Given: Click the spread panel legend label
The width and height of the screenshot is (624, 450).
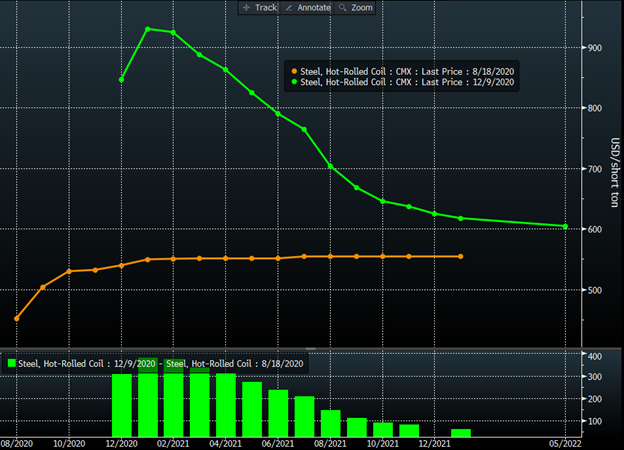Looking at the screenshot, I should [162, 362].
